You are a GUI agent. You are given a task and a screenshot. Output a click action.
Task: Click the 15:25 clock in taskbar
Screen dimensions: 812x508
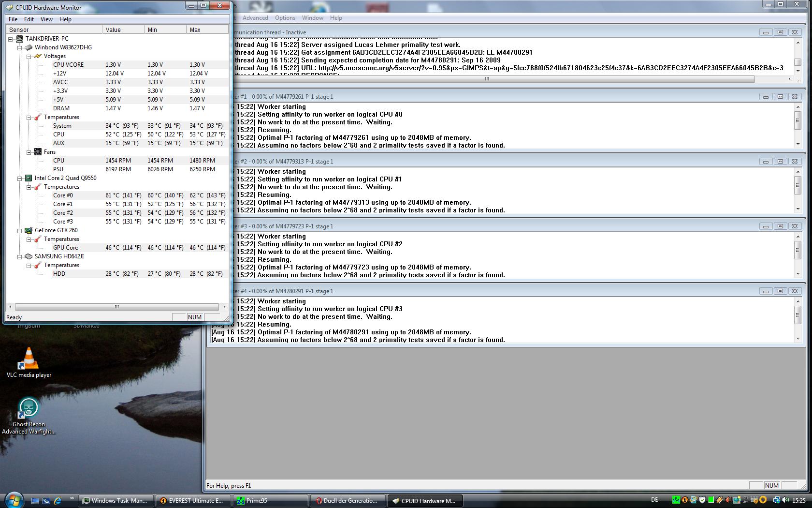798,501
